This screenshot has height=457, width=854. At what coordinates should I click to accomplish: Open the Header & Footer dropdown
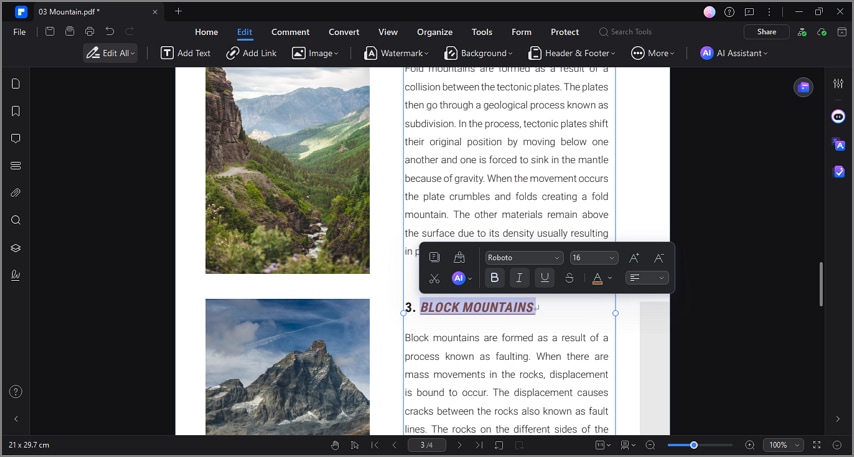pos(572,53)
